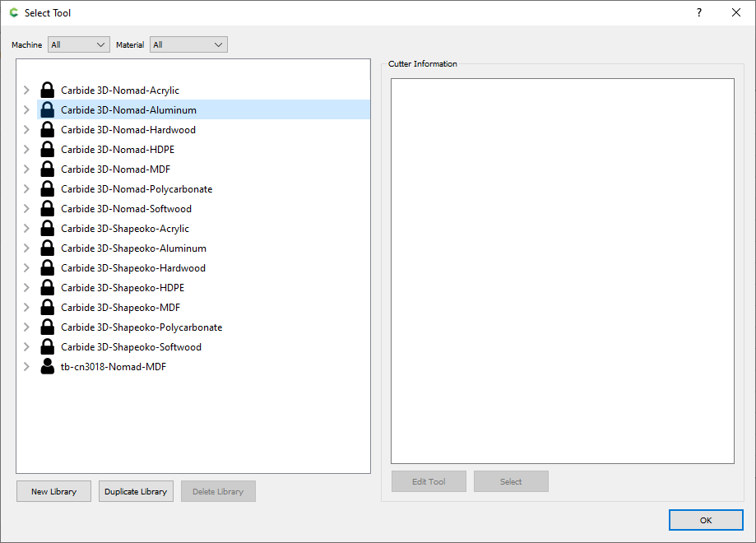The height and width of the screenshot is (543, 756).
Task: Click the user icon next to tb-cn3018-Nomad-MDF
Action: point(47,366)
